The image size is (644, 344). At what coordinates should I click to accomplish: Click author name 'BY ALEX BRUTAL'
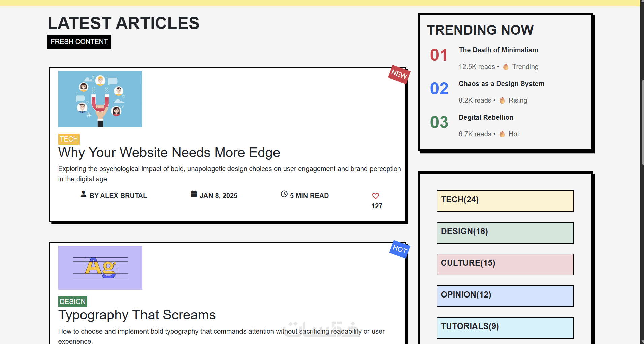(x=118, y=196)
